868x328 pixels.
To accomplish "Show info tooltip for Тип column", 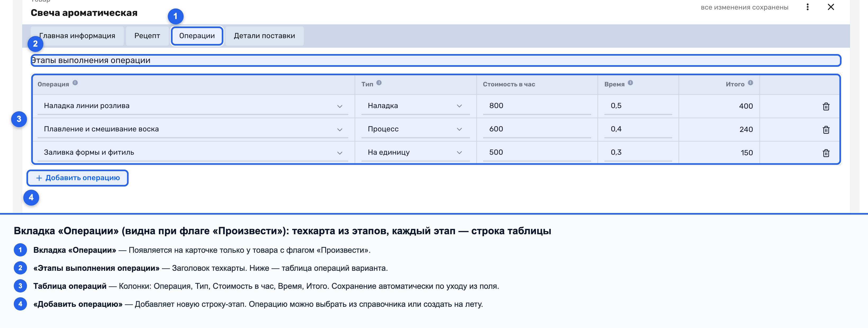I will coord(379,83).
